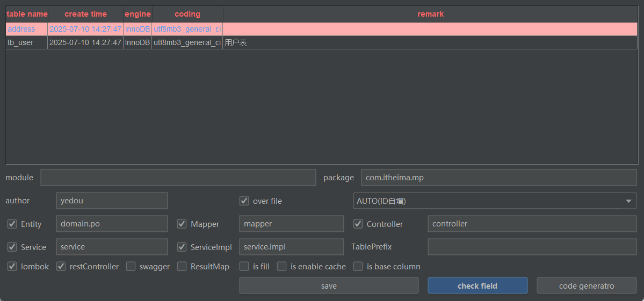Toggle the ServiceImpl checkbox
644x301 pixels.
[x=182, y=247]
